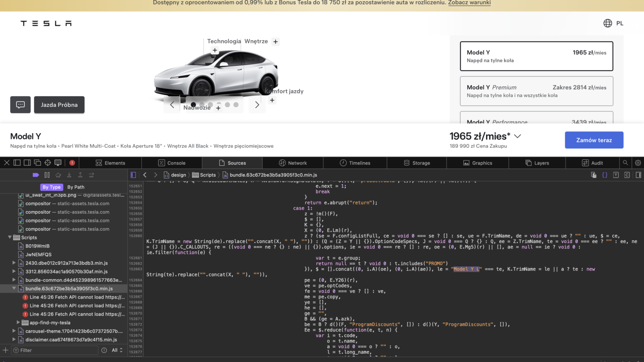Toggle all breakpoints enabled
The width and height of the screenshot is (644, 362).
(36, 175)
